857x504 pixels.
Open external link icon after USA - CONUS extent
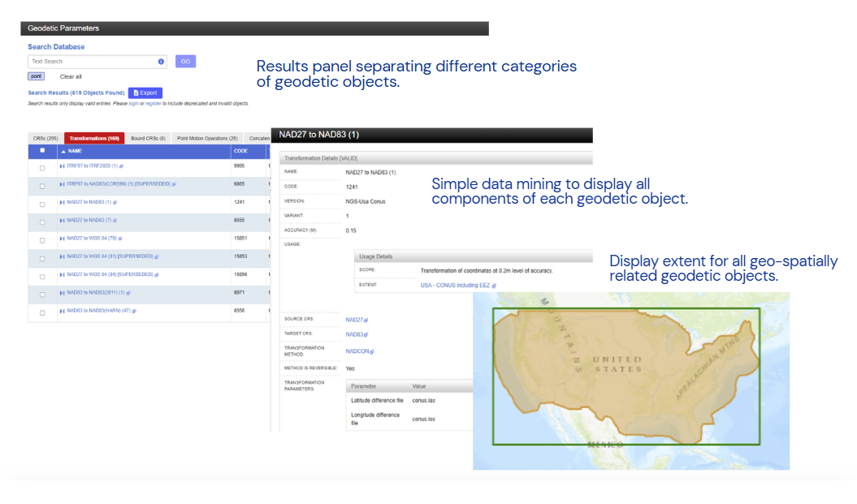(493, 286)
